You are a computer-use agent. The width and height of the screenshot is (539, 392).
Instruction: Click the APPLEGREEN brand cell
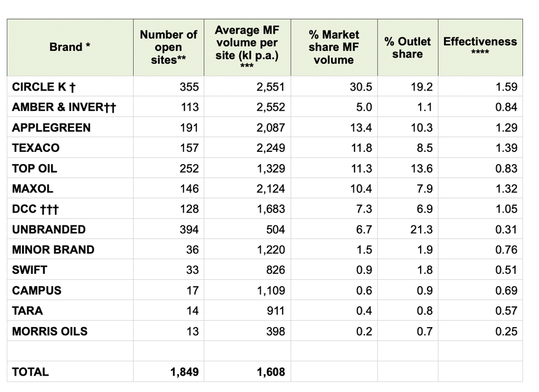click(x=51, y=127)
